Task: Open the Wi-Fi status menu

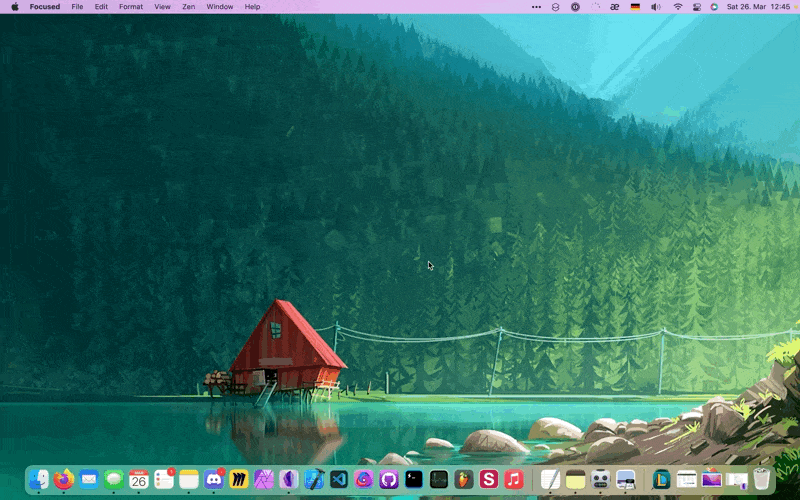Action: pos(677,7)
